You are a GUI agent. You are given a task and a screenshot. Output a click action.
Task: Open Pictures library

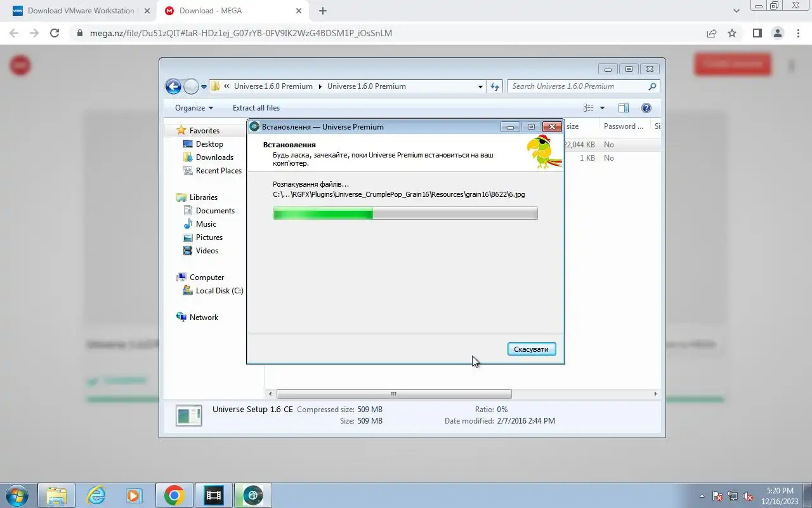(209, 237)
